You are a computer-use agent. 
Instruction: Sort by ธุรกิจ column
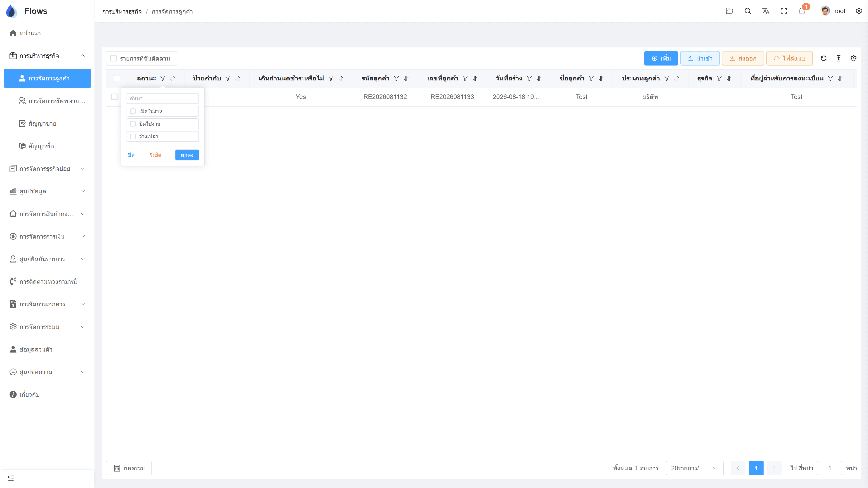(729, 78)
